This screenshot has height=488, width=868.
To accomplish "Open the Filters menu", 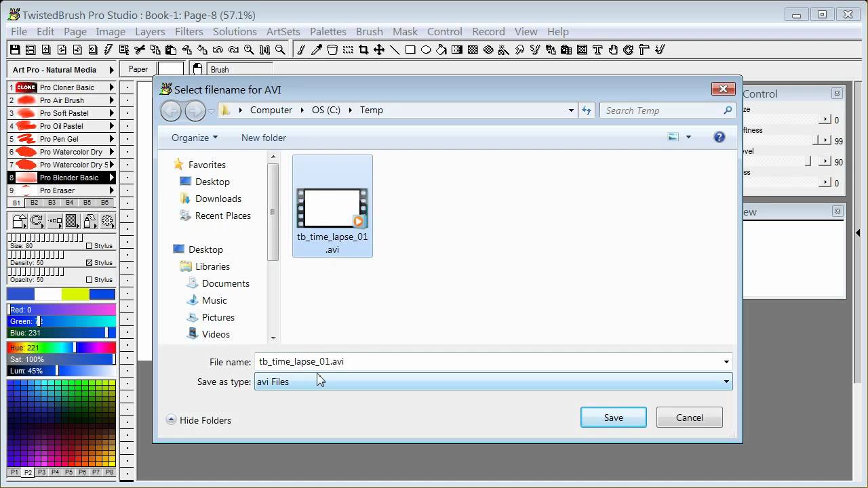I will 189,32.
